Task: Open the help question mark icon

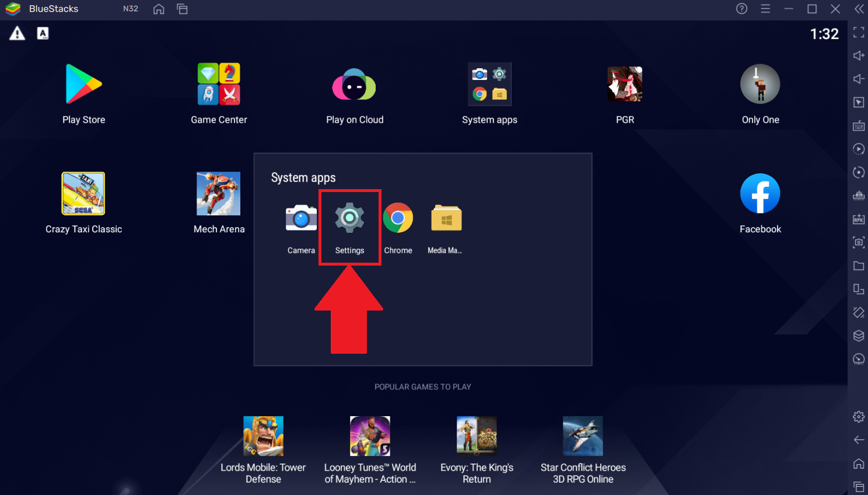Action: point(742,9)
